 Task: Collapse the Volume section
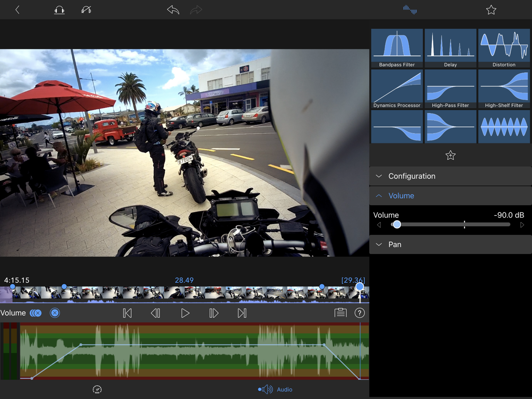450,196
